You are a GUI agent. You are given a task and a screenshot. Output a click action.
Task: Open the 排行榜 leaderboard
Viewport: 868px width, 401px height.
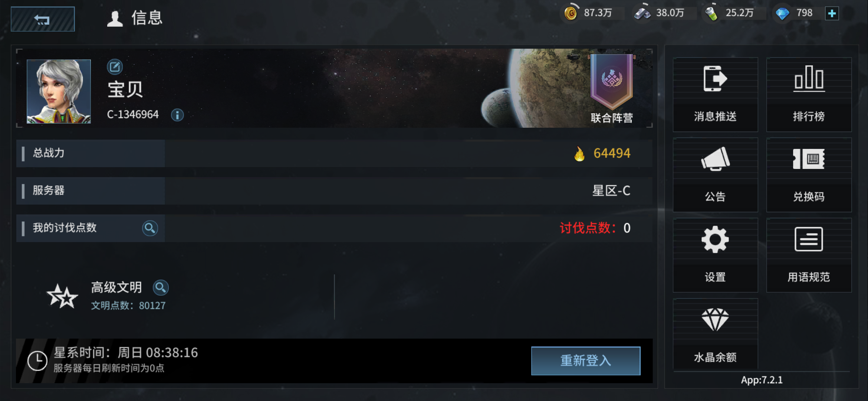809,95
